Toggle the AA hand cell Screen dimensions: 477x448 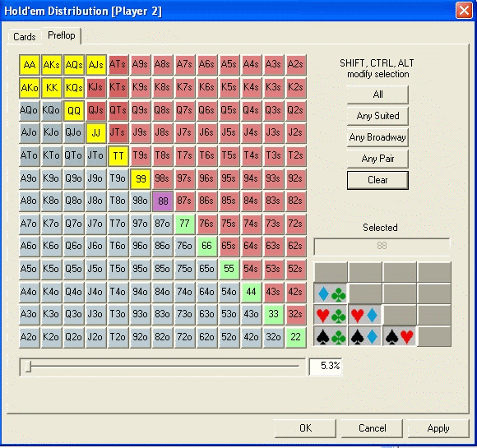(30, 65)
